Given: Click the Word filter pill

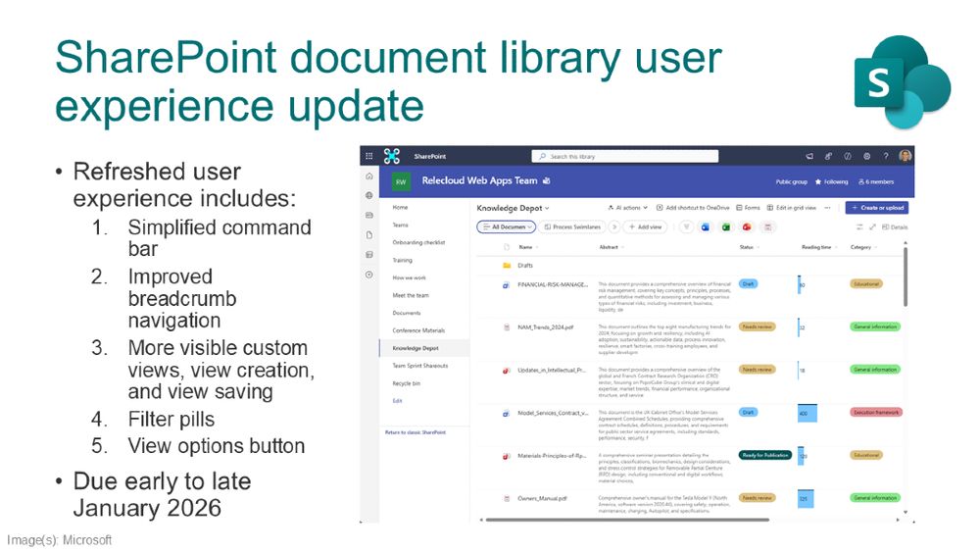Looking at the screenshot, I should pyautogui.click(x=706, y=226).
